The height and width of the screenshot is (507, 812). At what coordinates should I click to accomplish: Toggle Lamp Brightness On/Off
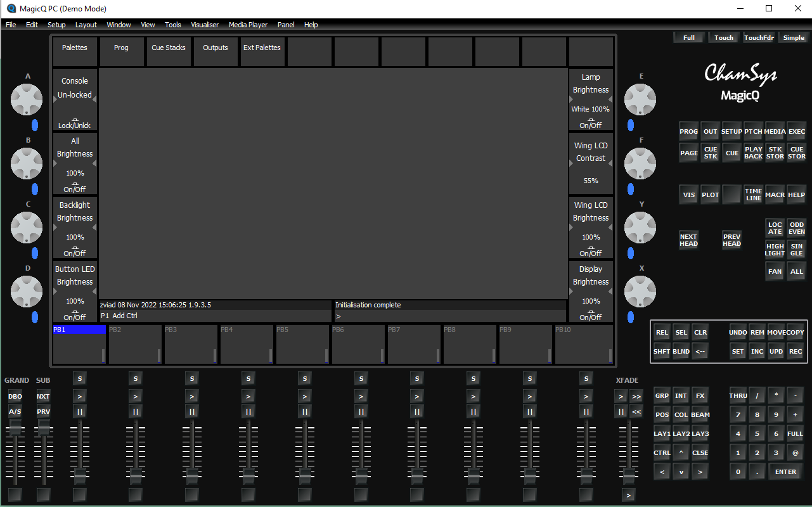point(591,124)
